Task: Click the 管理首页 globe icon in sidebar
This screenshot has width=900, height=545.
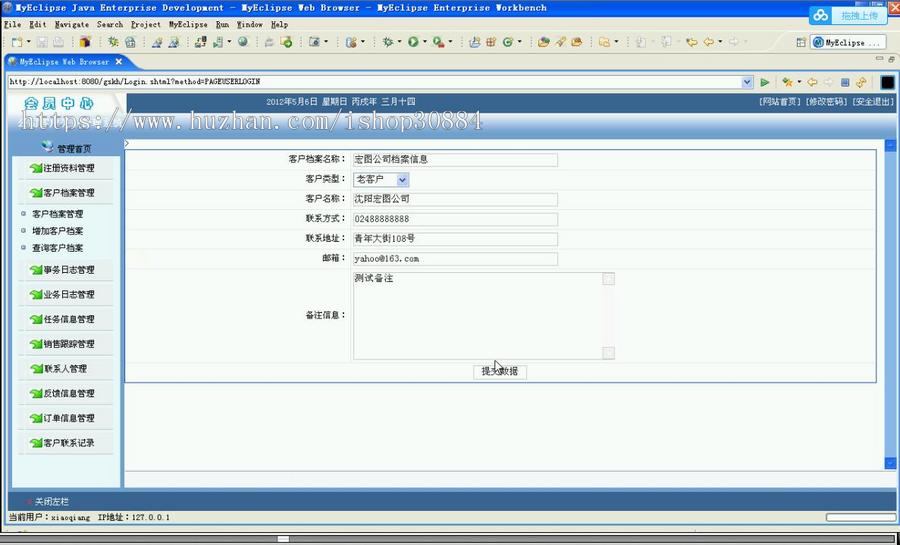Action: point(48,147)
